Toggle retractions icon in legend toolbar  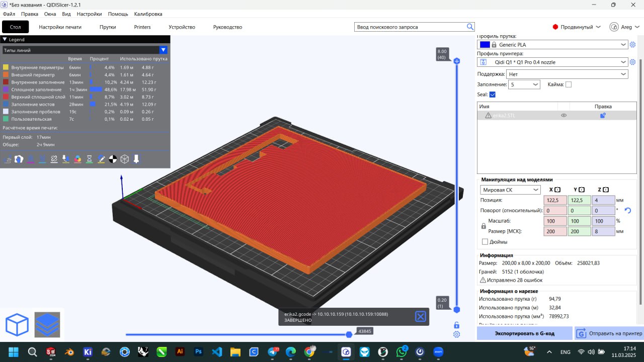pyautogui.click(x=31, y=159)
